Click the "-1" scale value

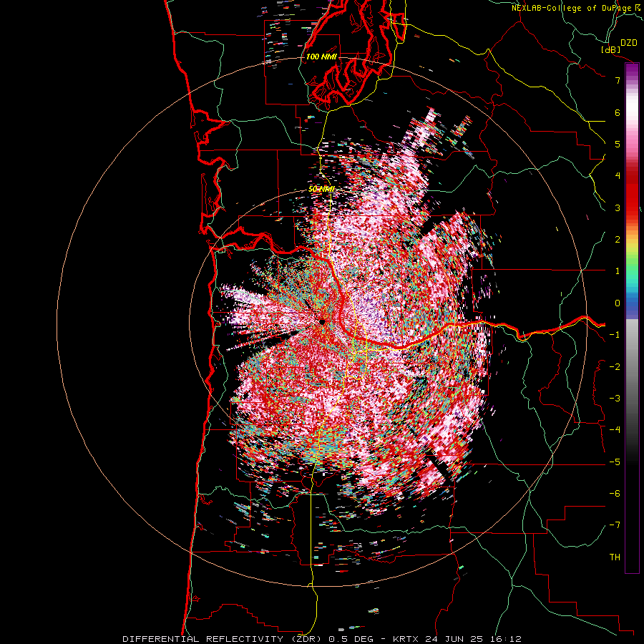click(615, 335)
